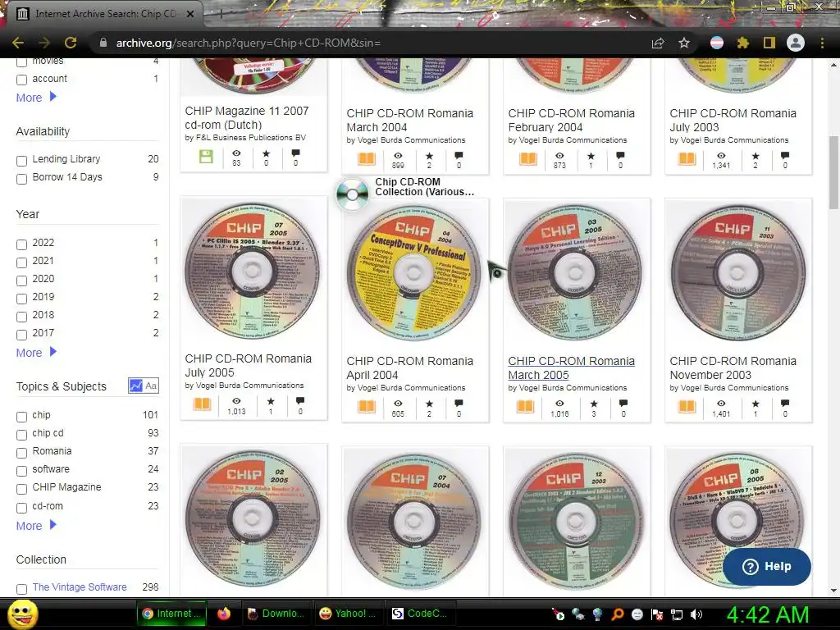Click the reviews bubble under July 2003
Viewport: 840px width, 630px height.
785,156
